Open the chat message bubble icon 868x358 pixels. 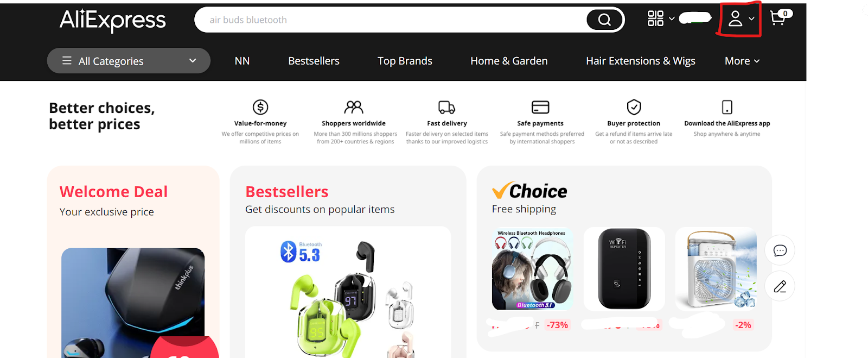pyautogui.click(x=780, y=250)
